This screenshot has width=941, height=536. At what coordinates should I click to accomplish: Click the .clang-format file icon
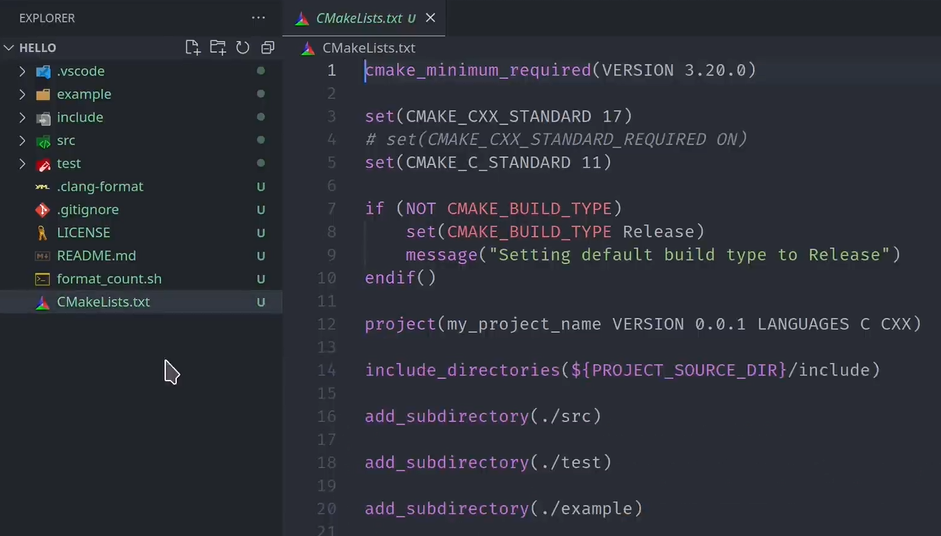pos(42,187)
